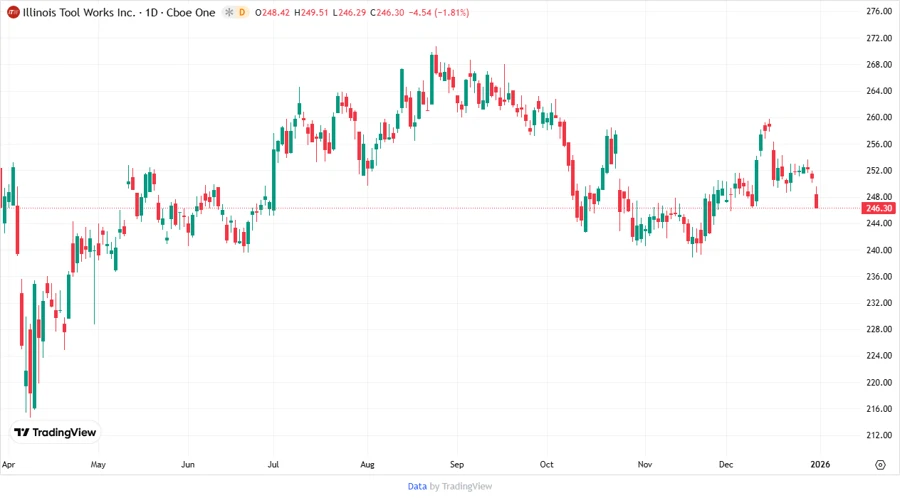The width and height of the screenshot is (900, 498).
Task: Click the Oct label on time axis
Action: pos(546,465)
